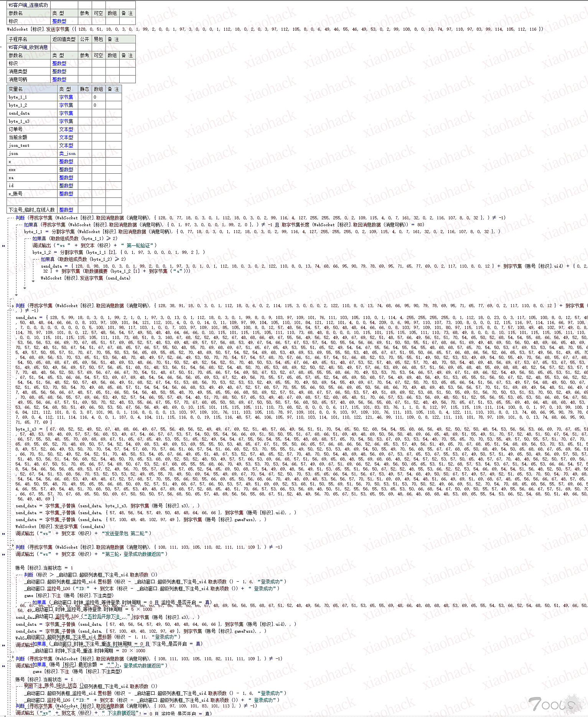Image resolution: width=588 pixels, height=717 pixels.
Task: Collapse 判断 branch starting with bytes 128, 38
Action: click(13, 306)
